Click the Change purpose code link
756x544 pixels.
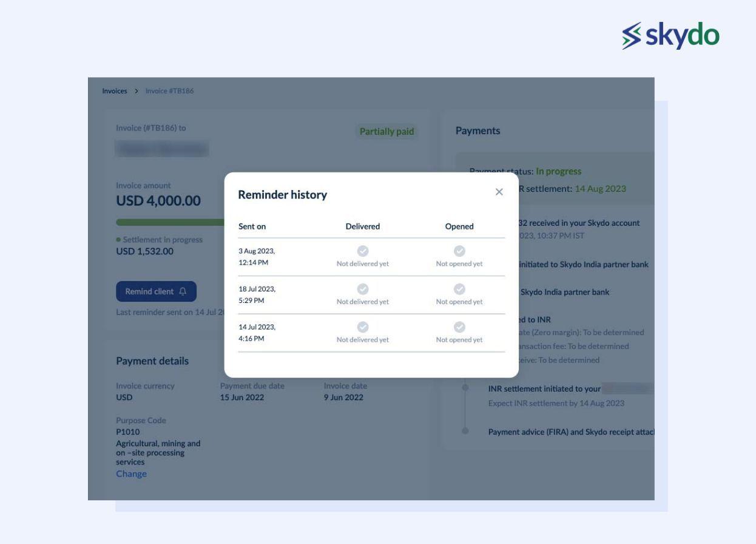pyautogui.click(x=131, y=474)
